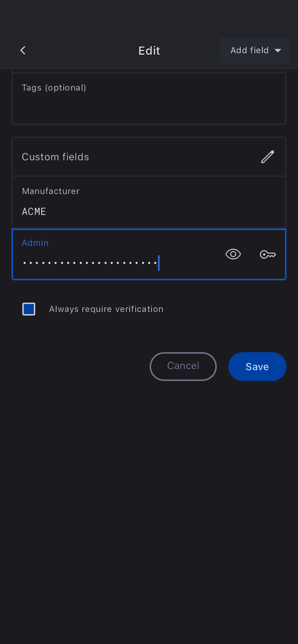Open the password generator key icon
The image size is (298, 644).
[268, 254]
